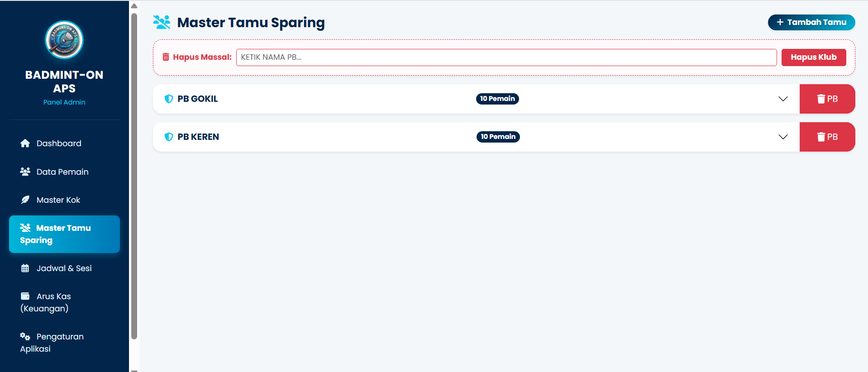Click the sidebar vertical scrollbar
This screenshot has width=868, height=372.
coord(134,176)
